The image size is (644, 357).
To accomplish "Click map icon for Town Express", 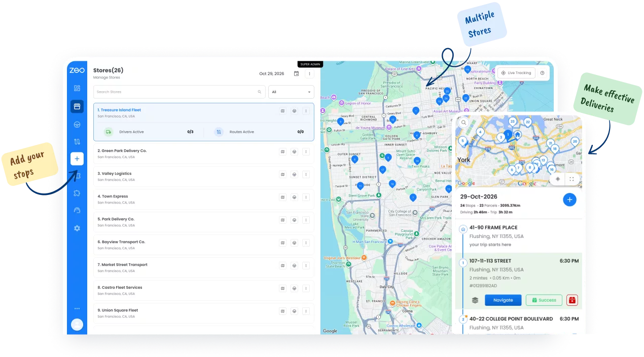I will pos(283,197).
